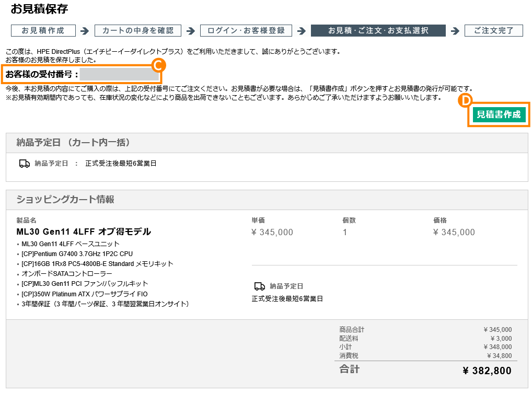The width and height of the screenshot is (532, 393).
Task: Click the [CP]ML30 Gen11 PCI ファン/バッフルキット line
Action: (85, 284)
